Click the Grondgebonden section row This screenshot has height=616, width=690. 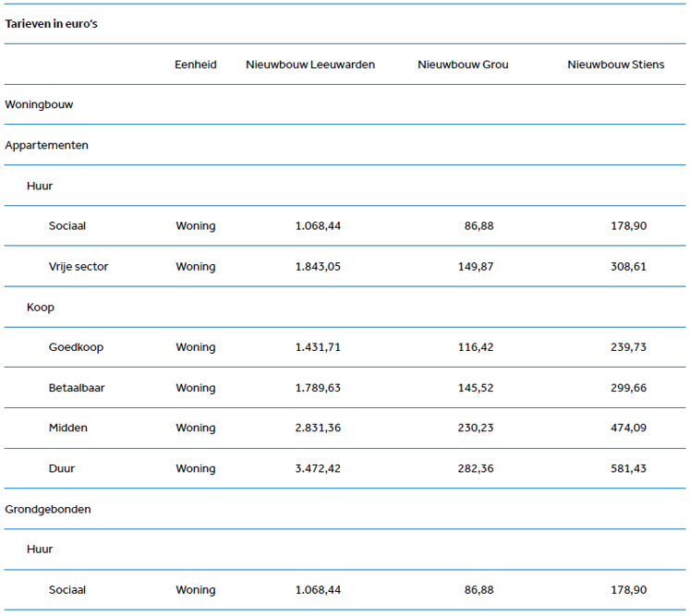pyautogui.click(x=48, y=509)
